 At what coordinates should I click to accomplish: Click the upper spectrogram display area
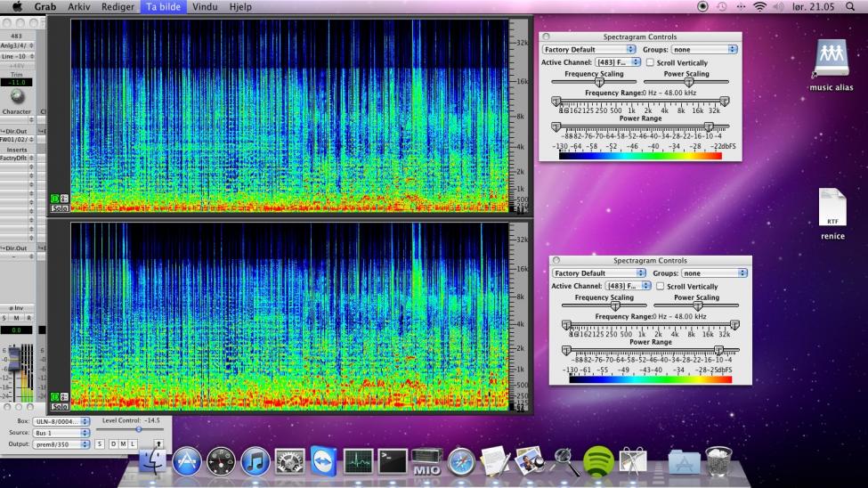pos(289,116)
